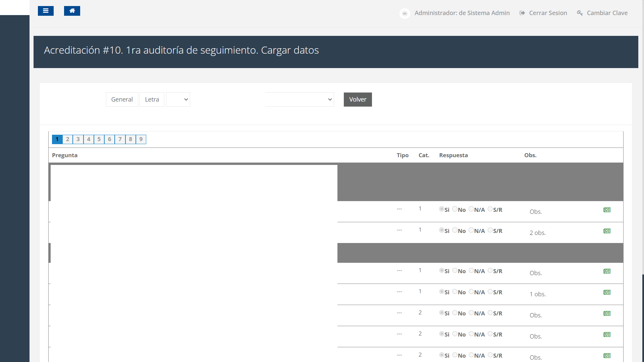
Task: Click the '1 obs.' observation text
Action: coord(538,294)
